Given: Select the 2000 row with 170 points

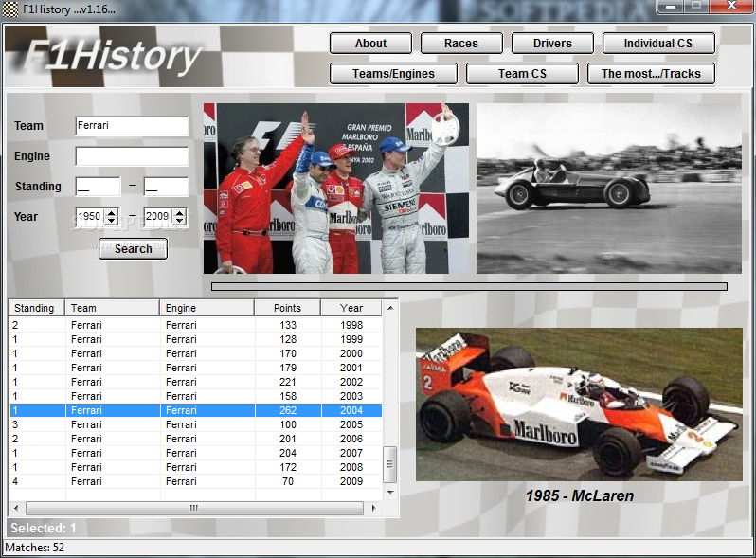Looking at the screenshot, I should [196, 353].
